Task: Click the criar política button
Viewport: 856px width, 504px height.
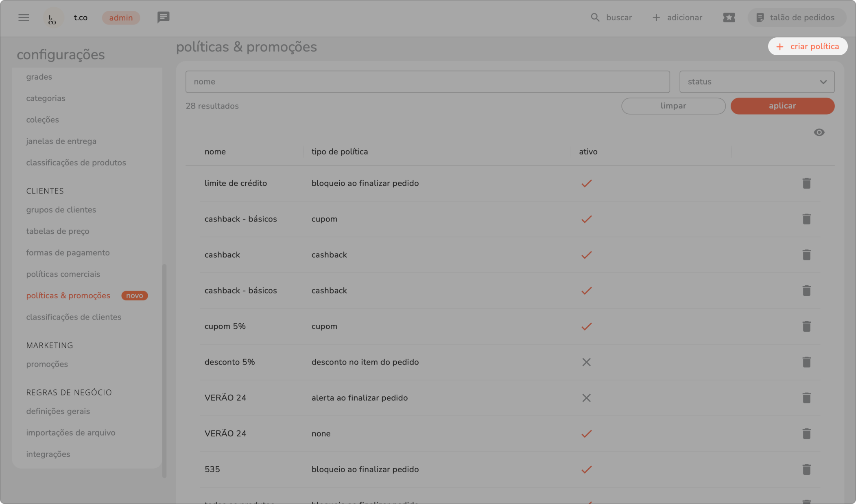Action: click(808, 46)
